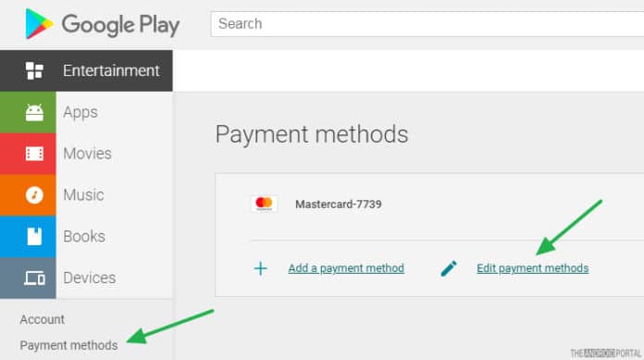
Task: Click the Entertainment grid icon
Action: coord(34,70)
